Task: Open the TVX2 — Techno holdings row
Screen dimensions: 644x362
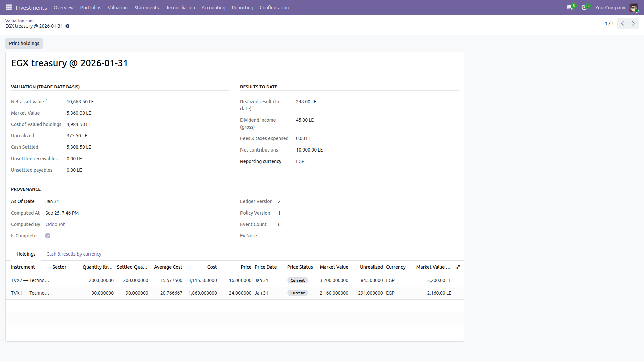Action: (235, 280)
